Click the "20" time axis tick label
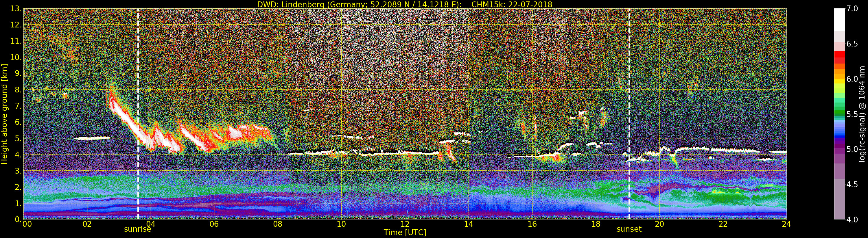 coord(659,224)
